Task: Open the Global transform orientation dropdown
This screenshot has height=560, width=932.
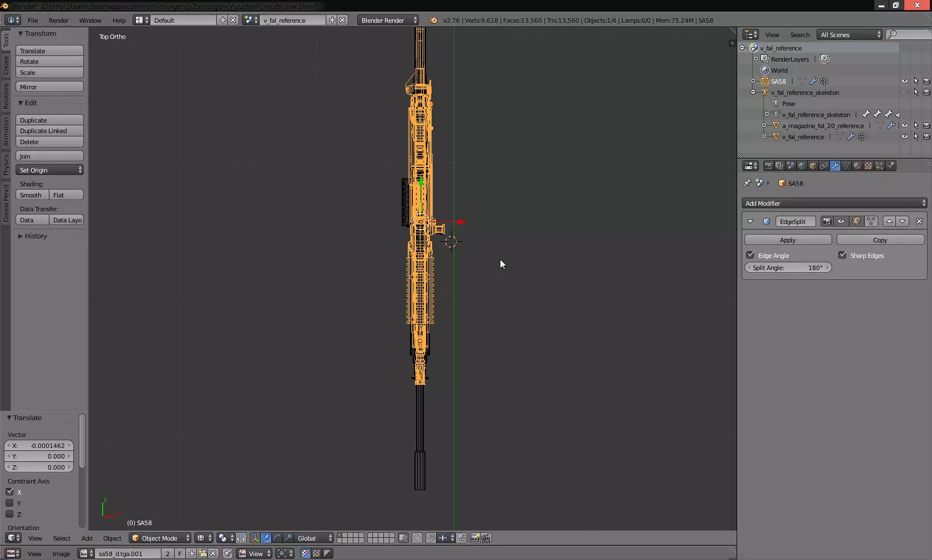Action: (x=315, y=538)
